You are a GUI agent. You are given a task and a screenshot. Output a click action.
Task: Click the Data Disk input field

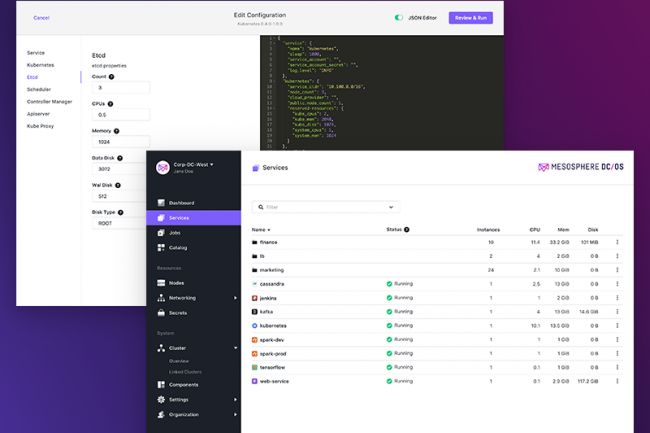[119, 169]
